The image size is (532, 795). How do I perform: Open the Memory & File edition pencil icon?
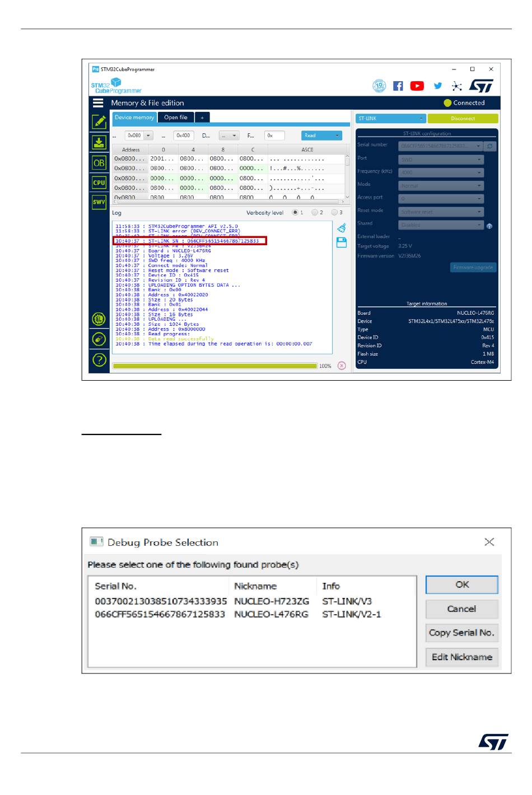[x=99, y=121]
